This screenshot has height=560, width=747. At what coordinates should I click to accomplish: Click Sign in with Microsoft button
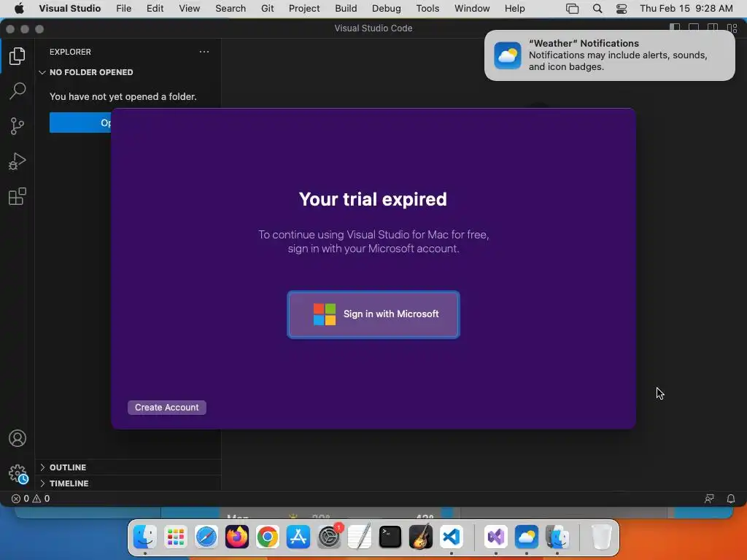coord(373,314)
